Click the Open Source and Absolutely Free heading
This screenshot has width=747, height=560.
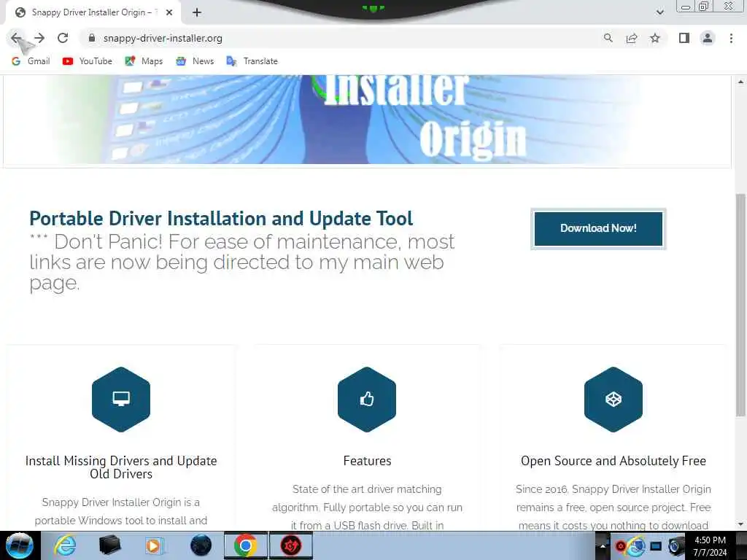[x=613, y=461]
